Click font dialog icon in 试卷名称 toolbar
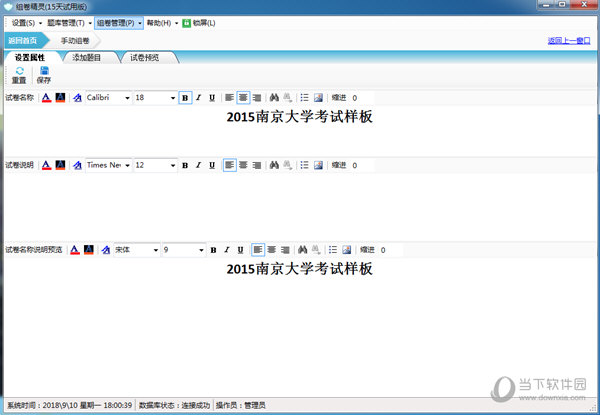The height and width of the screenshot is (415, 600). pos(78,98)
